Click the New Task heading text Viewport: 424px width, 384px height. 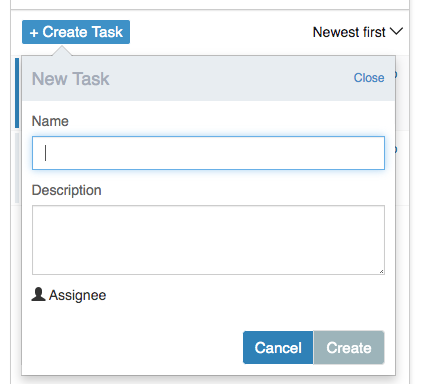pyautogui.click(x=71, y=79)
